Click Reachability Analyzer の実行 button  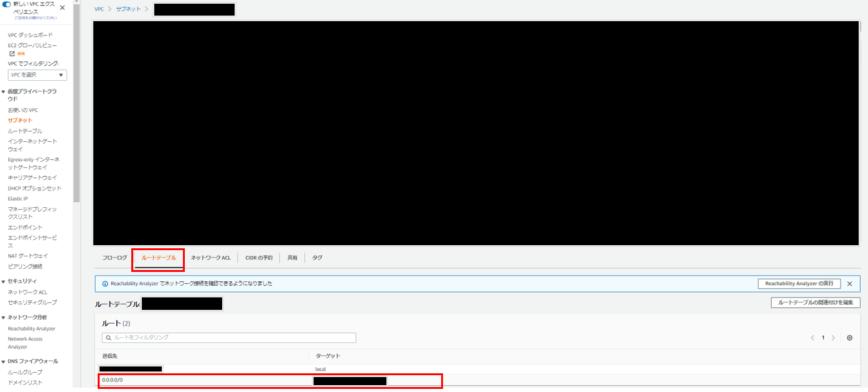click(799, 284)
